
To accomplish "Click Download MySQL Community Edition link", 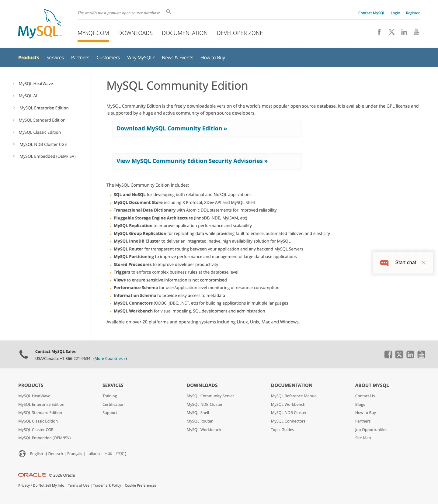I will [172, 129].
